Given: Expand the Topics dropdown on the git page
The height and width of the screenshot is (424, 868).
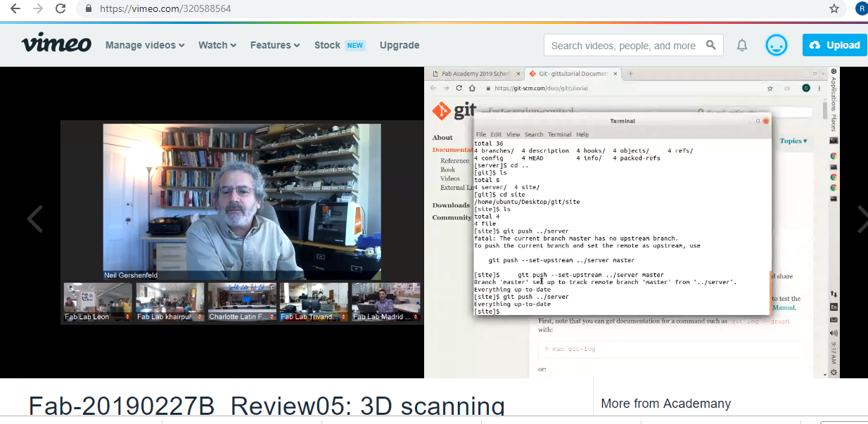Looking at the screenshot, I should click(793, 141).
